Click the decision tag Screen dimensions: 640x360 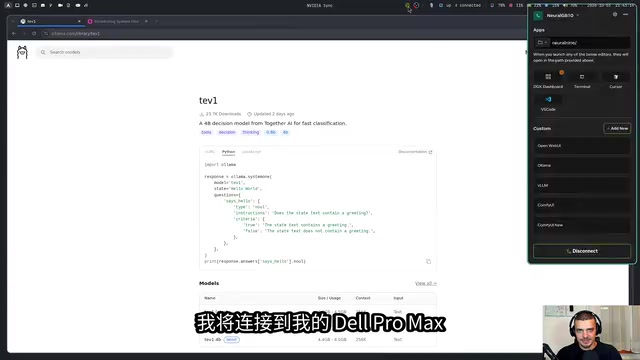227,132
